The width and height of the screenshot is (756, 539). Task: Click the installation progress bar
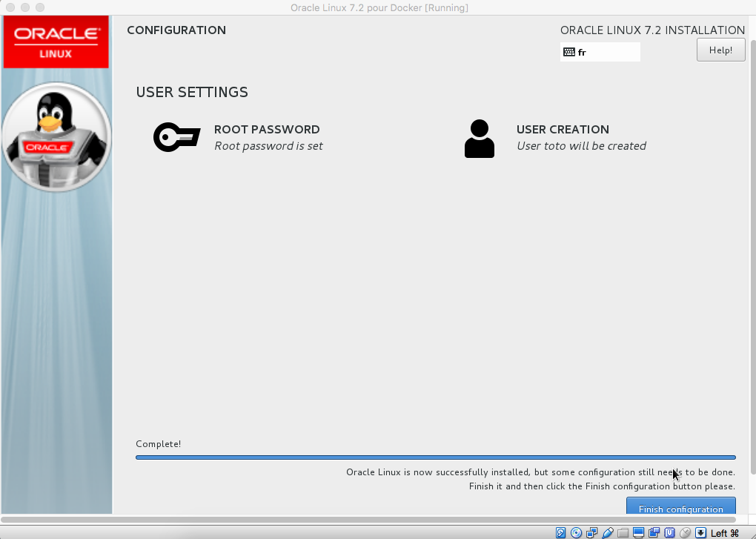[435, 457]
